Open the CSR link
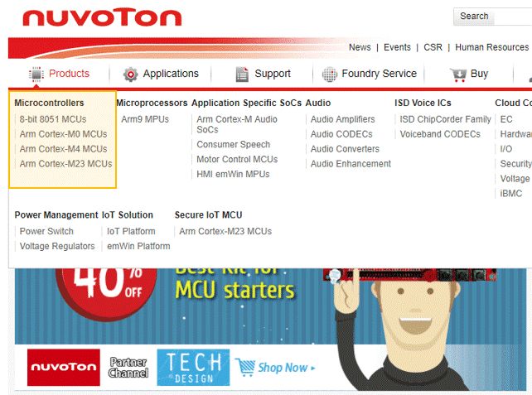Screen dimensions: 532x395 (433, 47)
